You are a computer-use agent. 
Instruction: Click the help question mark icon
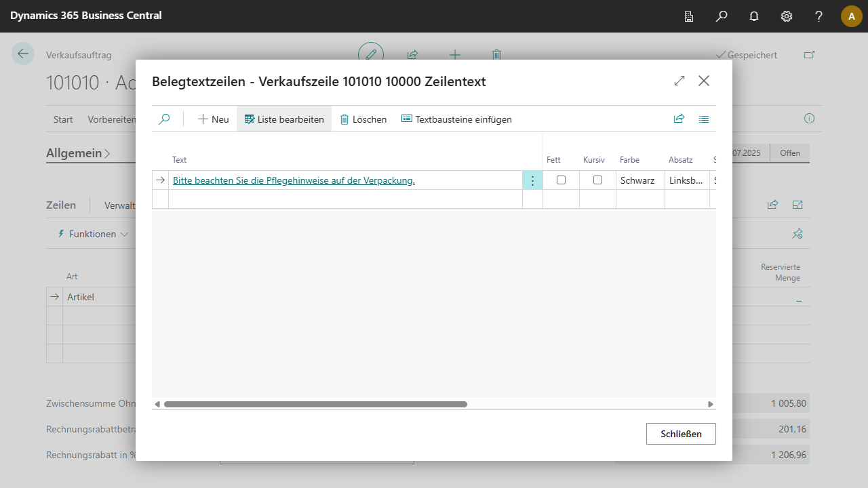tap(819, 16)
